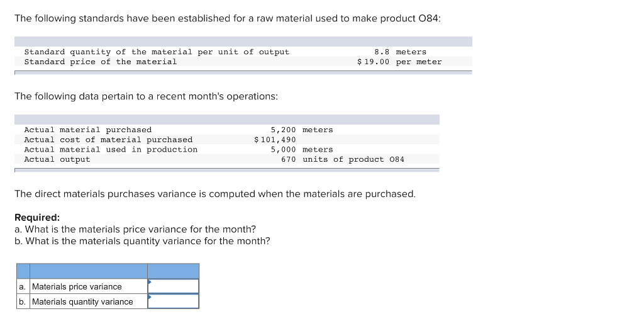Click the 'Actual output' row label
The width and height of the screenshot is (644, 336).
tap(57, 159)
